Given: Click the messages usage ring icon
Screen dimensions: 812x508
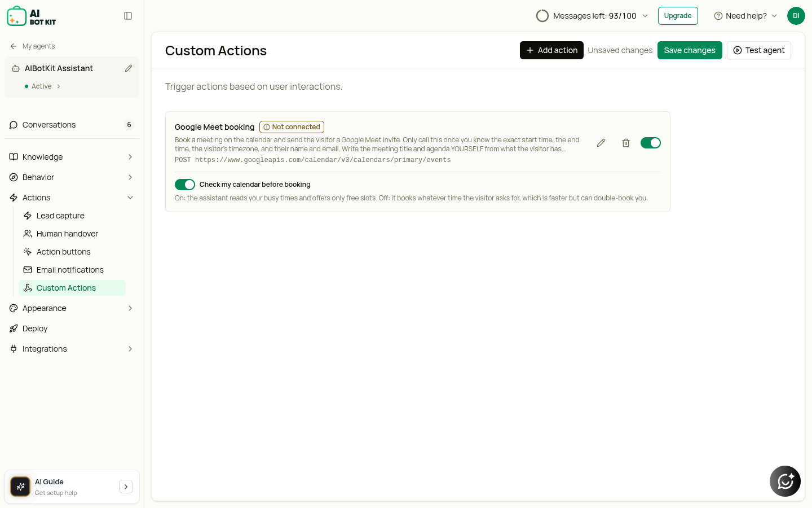Looking at the screenshot, I should coord(542,16).
